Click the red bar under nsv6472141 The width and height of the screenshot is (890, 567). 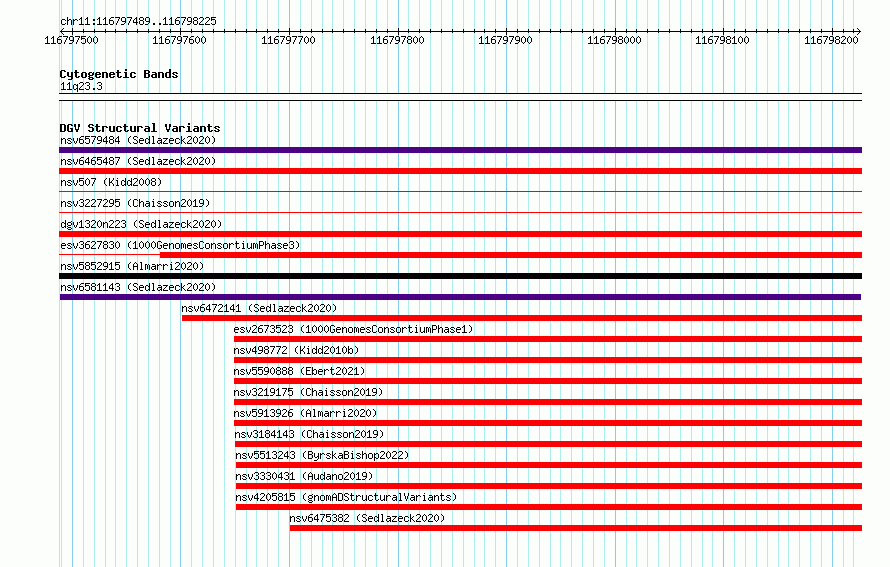pos(522,318)
